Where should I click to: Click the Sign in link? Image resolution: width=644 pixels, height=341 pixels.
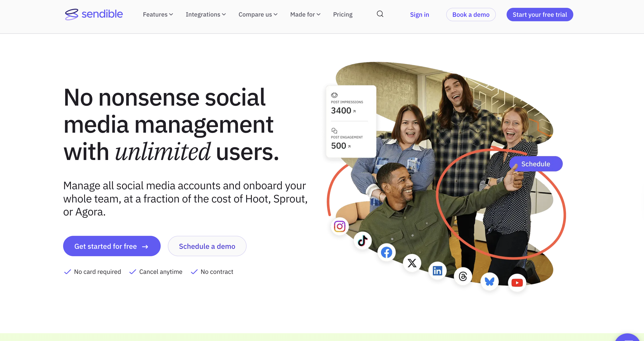tap(419, 15)
